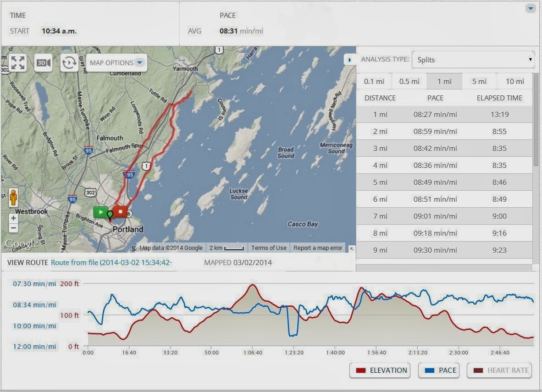Open the 3D video playback icon
Screen dimensions: 542x392
click(44, 62)
